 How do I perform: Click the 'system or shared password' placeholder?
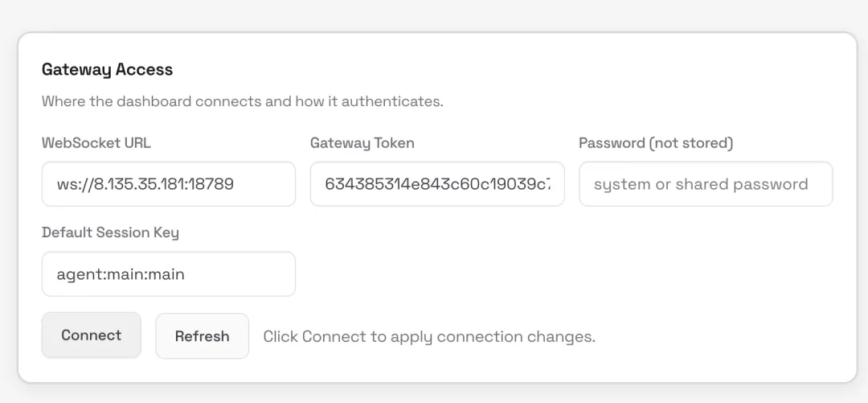coord(700,184)
